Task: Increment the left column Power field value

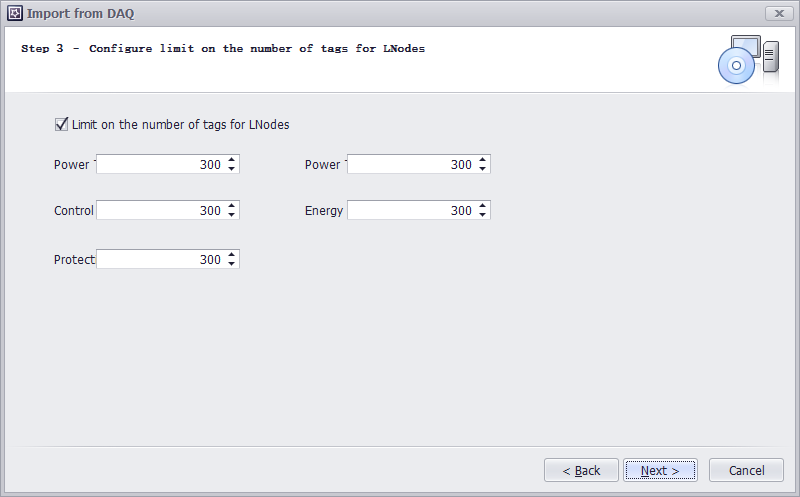Action: click(x=232, y=160)
